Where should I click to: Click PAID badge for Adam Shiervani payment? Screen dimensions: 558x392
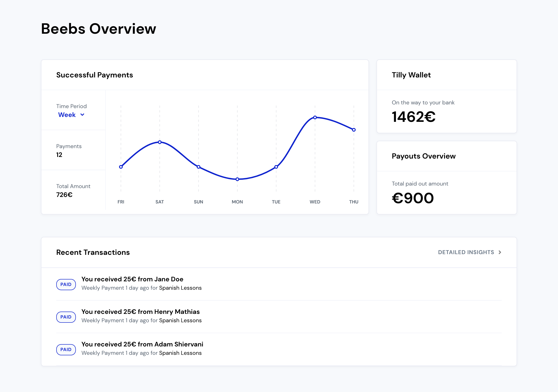click(x=66, y=349)
